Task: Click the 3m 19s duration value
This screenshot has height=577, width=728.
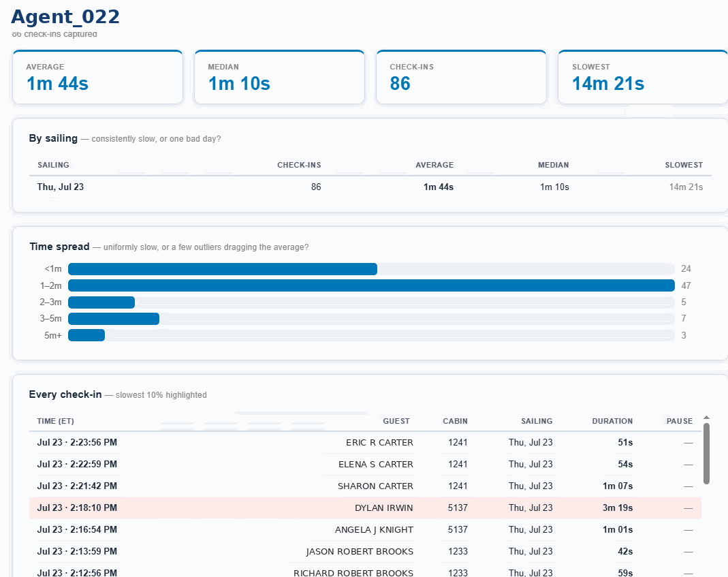Action: pyautogui.click(x=618, y=508)
